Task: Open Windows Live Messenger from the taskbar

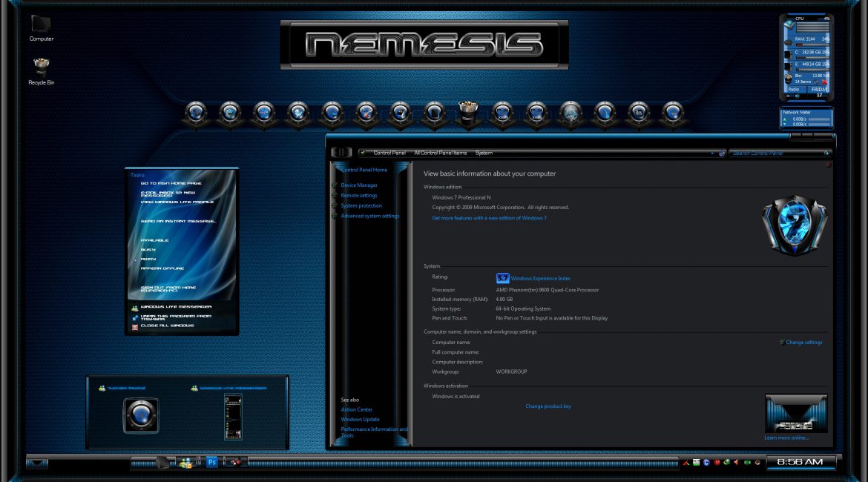Action: click(x=186, y=463)
